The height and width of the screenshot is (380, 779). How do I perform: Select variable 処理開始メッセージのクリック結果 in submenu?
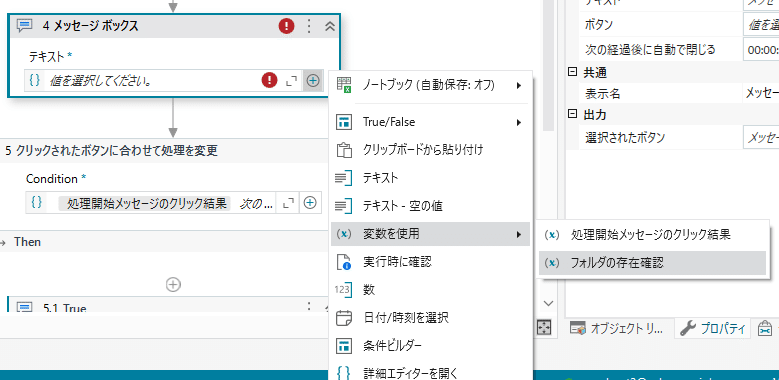[652, 235]
